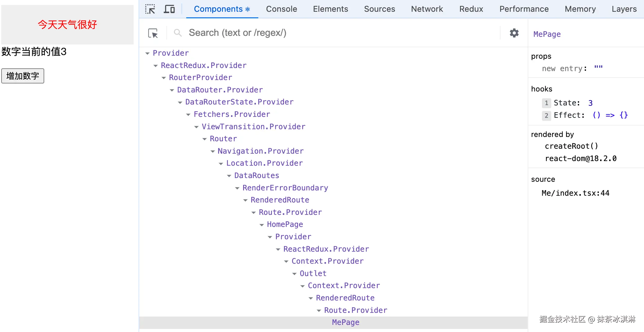644x332 pixels.
Task: Select an element via the Components picker
Action: (153, 33)
